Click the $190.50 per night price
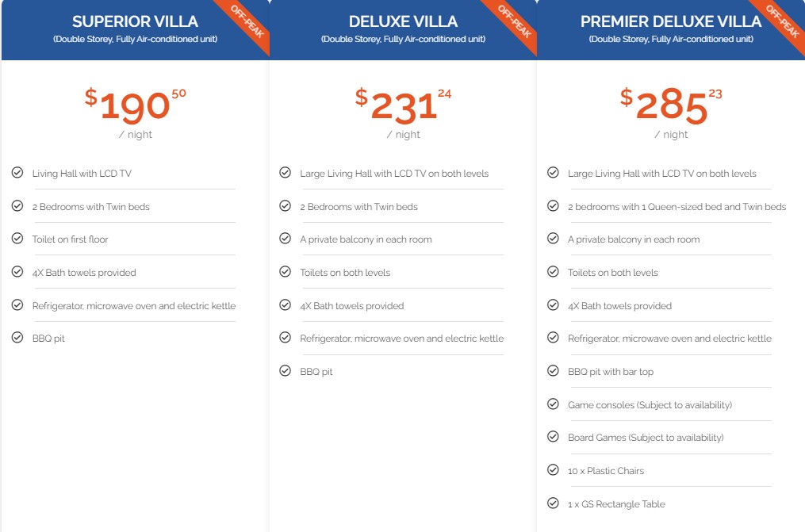 (135, 106)
